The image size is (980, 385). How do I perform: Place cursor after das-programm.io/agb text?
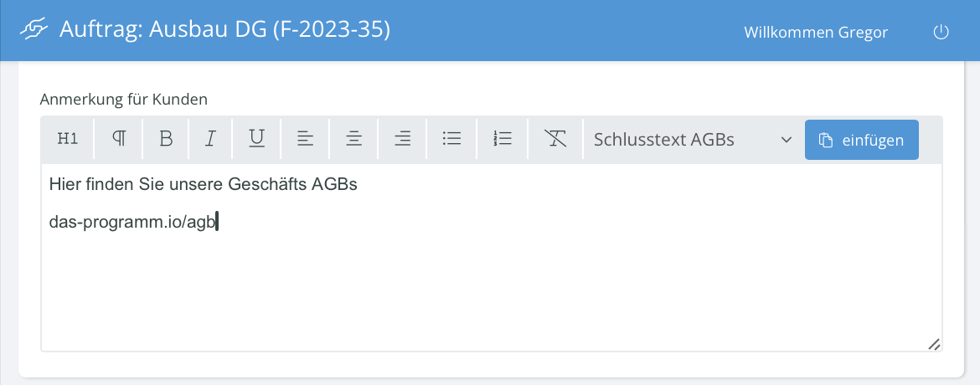[x=216, y=222]
